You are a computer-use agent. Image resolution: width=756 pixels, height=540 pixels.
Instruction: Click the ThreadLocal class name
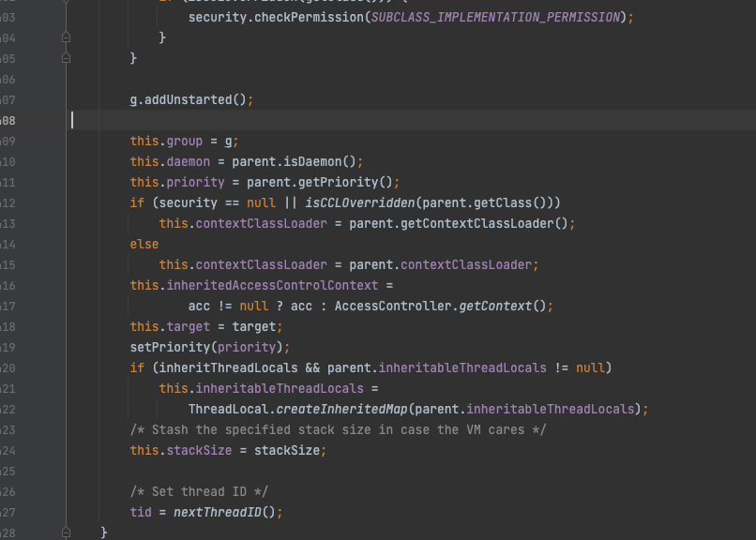click(228, 410)
